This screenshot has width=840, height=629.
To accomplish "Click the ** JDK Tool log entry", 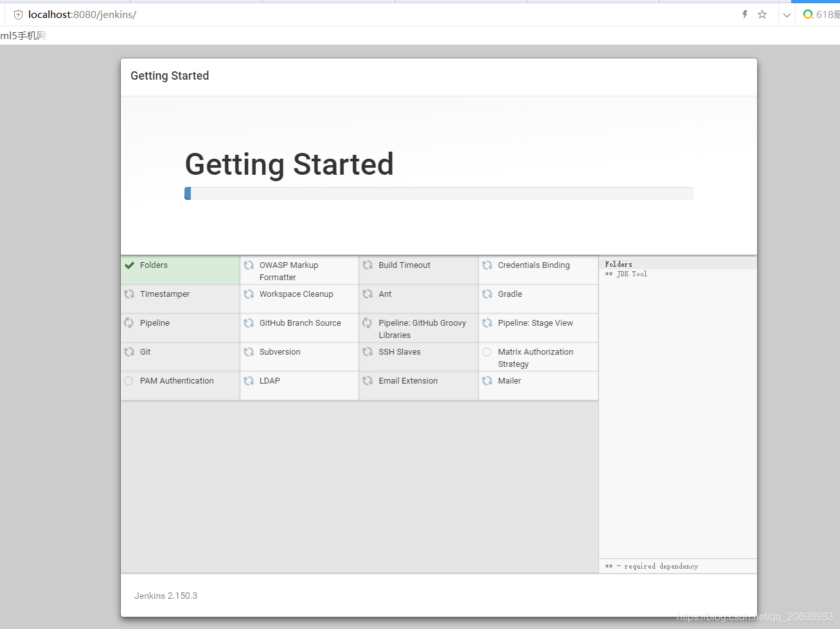I will click(x=626, y=274).
